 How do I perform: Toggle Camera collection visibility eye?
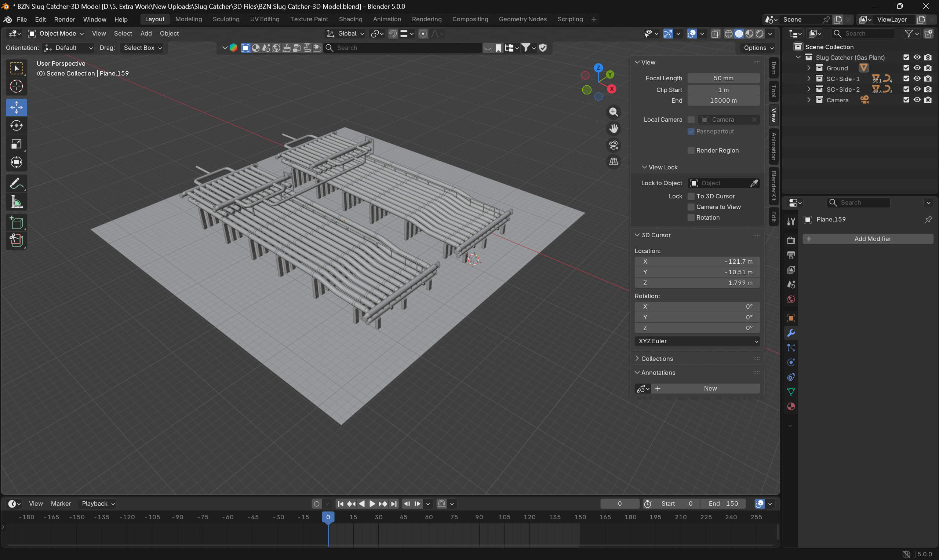(x=917, y=100)
